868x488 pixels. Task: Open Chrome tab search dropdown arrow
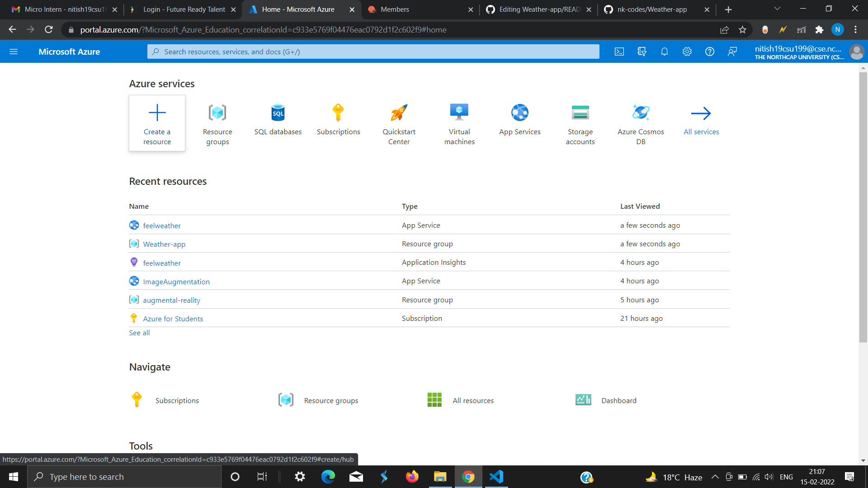[x=777, y=9]
